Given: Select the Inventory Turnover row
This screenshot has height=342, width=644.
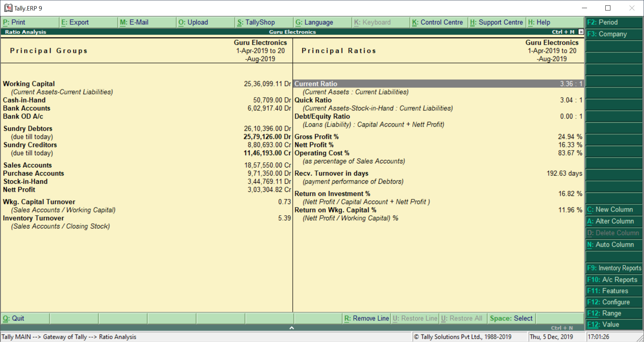Looking at the screenshot, I should point(147,218).
